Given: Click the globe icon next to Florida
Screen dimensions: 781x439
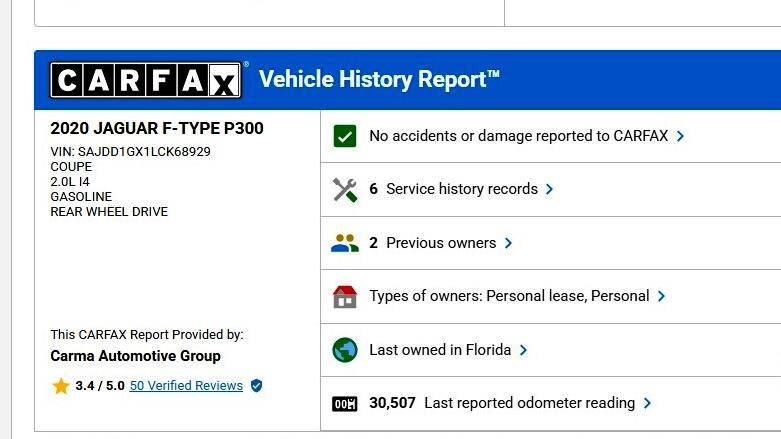Looking at the screenshot, I should [345, 350].
